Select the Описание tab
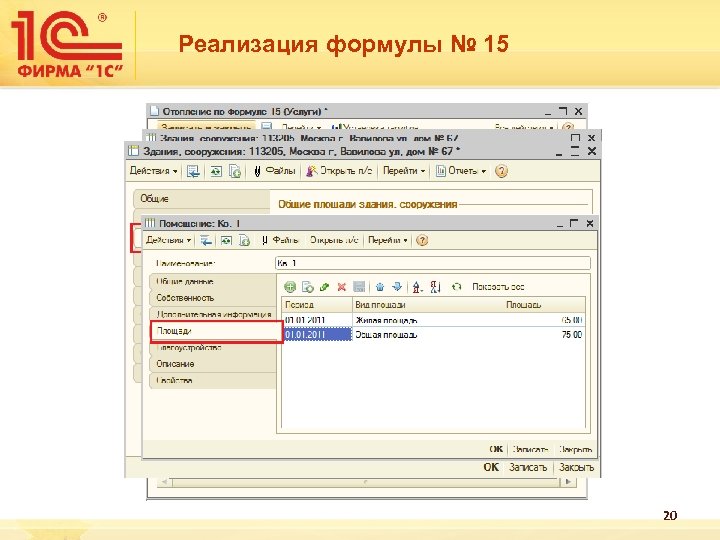 [213, 364]
